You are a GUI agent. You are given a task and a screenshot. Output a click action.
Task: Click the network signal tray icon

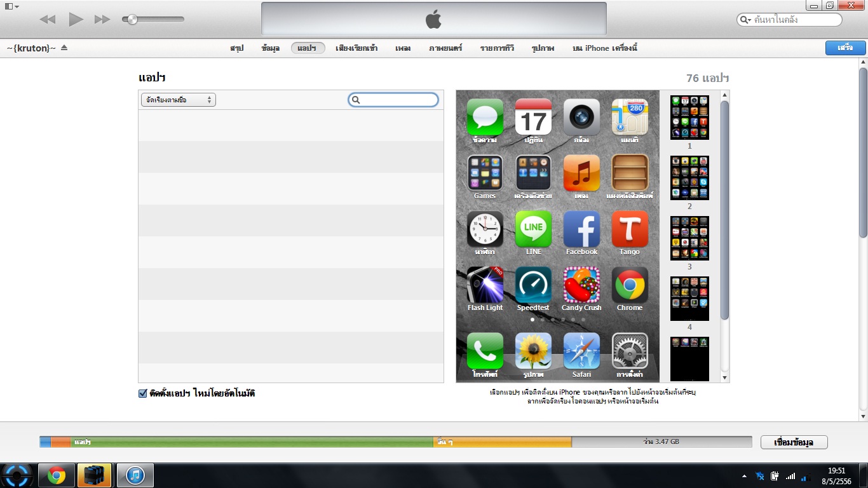(x=790, y=476)
